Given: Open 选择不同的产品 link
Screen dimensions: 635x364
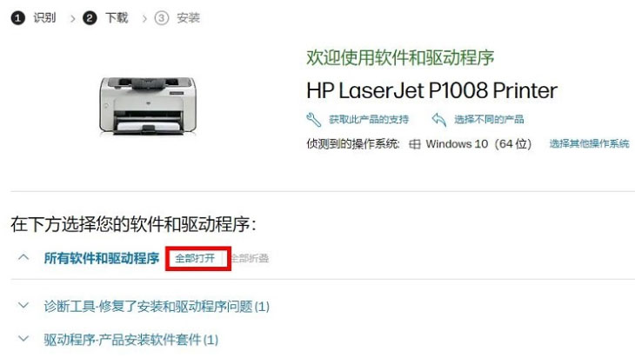Looking at the screenshot, I should coord(489,120).
